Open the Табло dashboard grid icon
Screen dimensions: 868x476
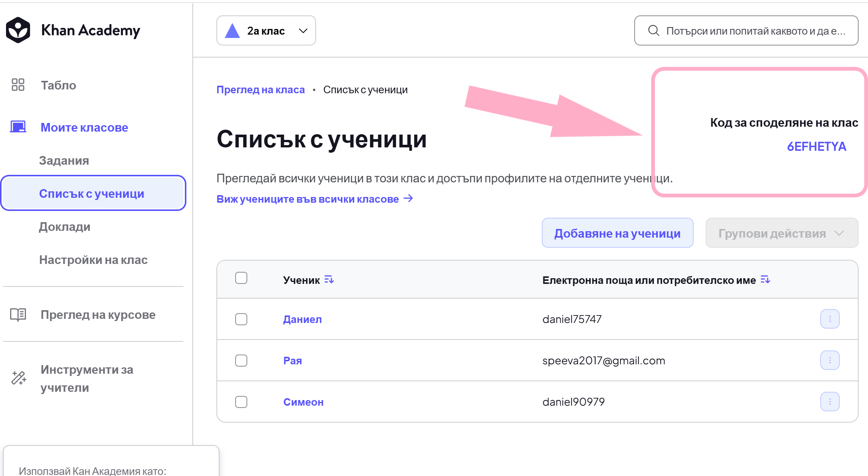18,85
